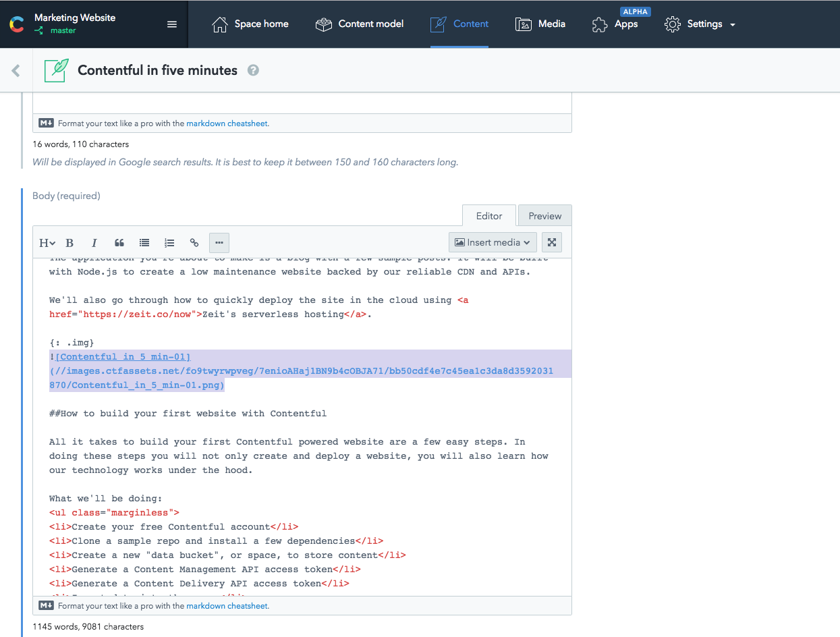Click the back arrow chevron
This screenshot has width=840, height=637.
click(16, 70)
